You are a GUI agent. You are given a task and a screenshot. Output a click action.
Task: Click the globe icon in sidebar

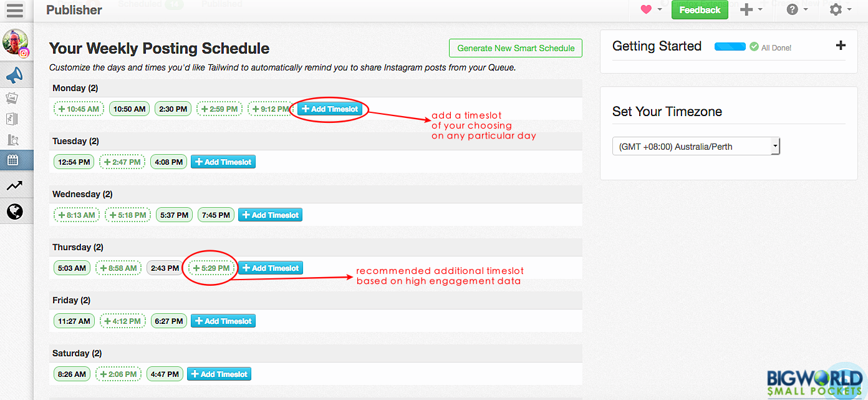[15, 212]
